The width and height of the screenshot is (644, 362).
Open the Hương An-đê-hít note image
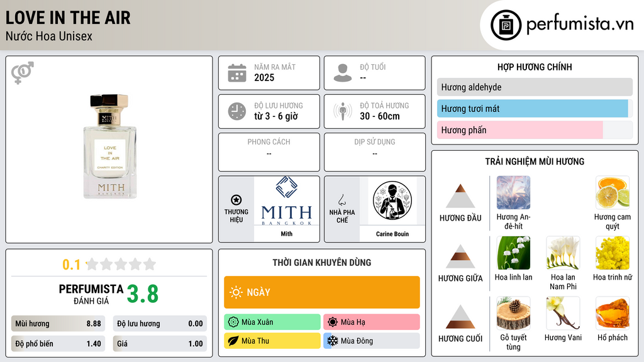[x=513, y=193]
